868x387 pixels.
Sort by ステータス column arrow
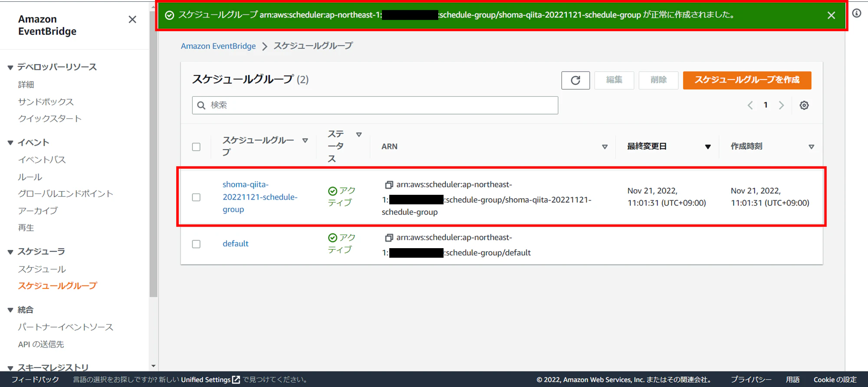point(359,134)
